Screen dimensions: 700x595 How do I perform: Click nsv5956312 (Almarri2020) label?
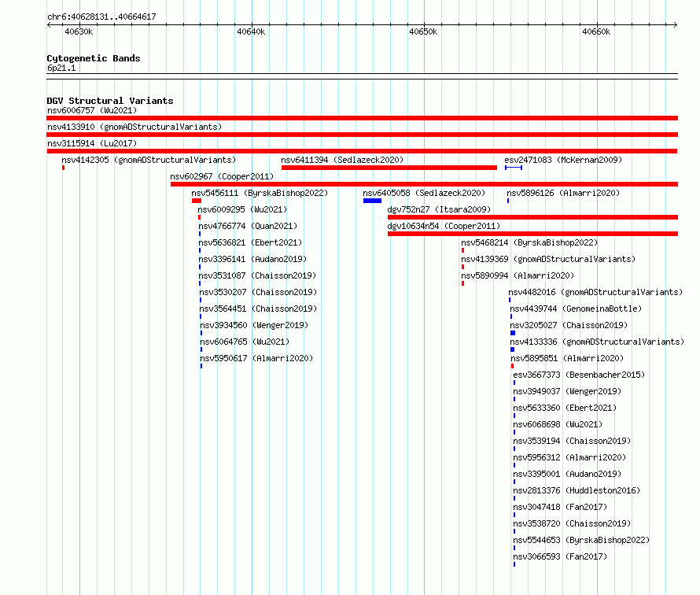(569, 457)
